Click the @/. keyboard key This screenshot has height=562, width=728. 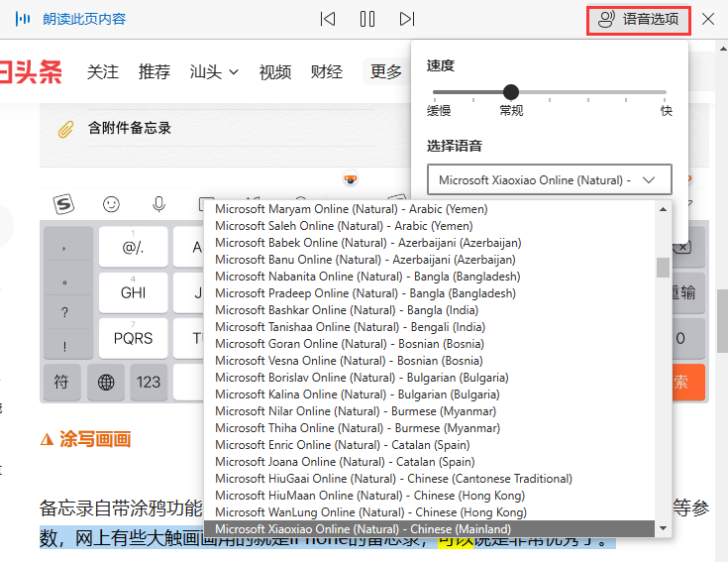coord(134,247)
